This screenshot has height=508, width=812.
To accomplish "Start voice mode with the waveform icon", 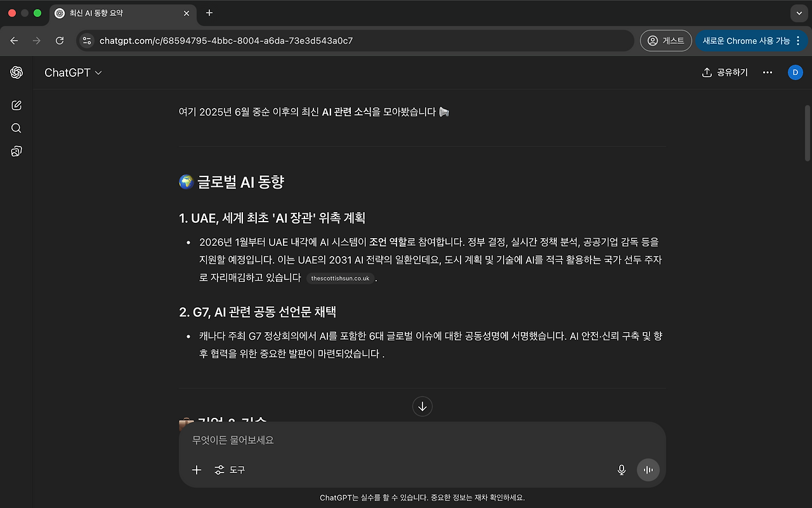I will pyautogui.click(x=648, y=470).
